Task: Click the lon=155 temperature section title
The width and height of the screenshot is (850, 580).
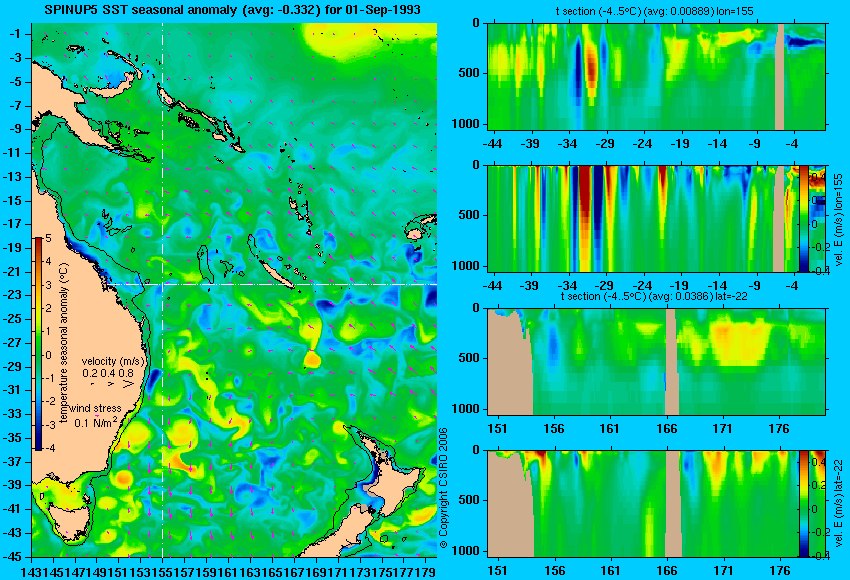Action: tap(654, 11)
